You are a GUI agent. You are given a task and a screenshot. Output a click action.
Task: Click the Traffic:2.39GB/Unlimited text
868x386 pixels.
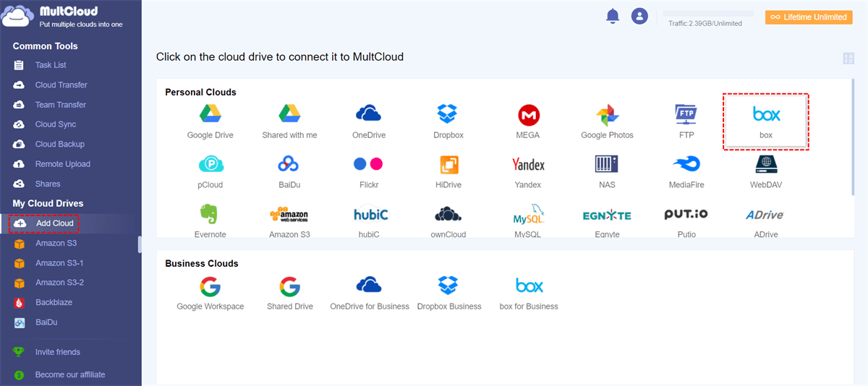(705, 23)
